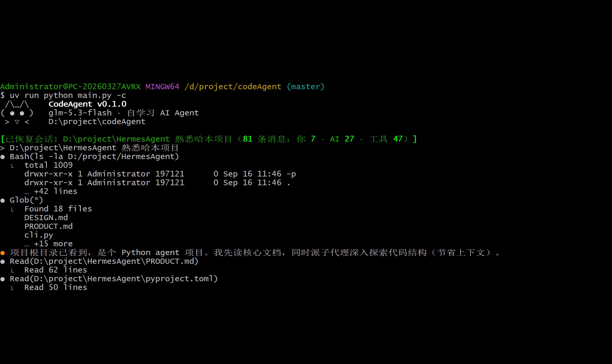Click the 'Found 18 files' result line

click(58, 209)
